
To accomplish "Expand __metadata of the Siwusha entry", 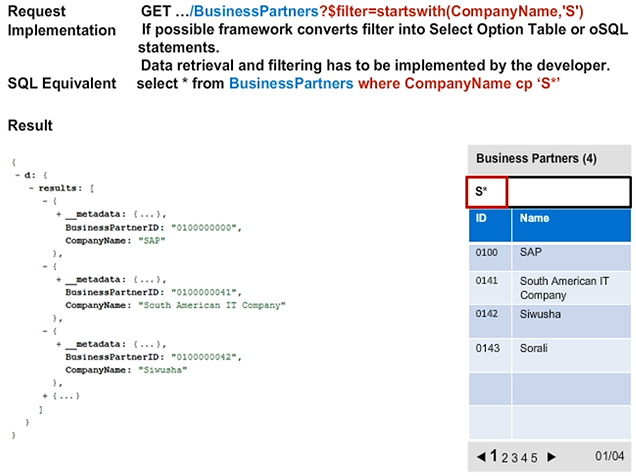I will coord(58,343).
